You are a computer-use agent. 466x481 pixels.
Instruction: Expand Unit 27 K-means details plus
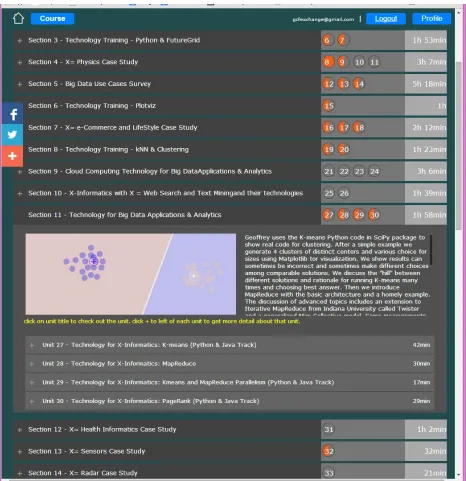[32, 345]
